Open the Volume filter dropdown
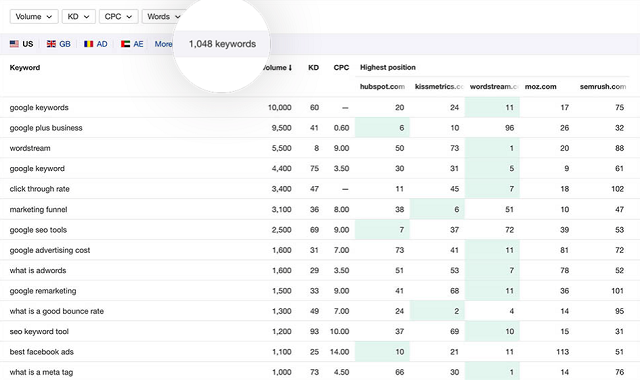This screenshot has width=640, height=380. click(34, 17)
